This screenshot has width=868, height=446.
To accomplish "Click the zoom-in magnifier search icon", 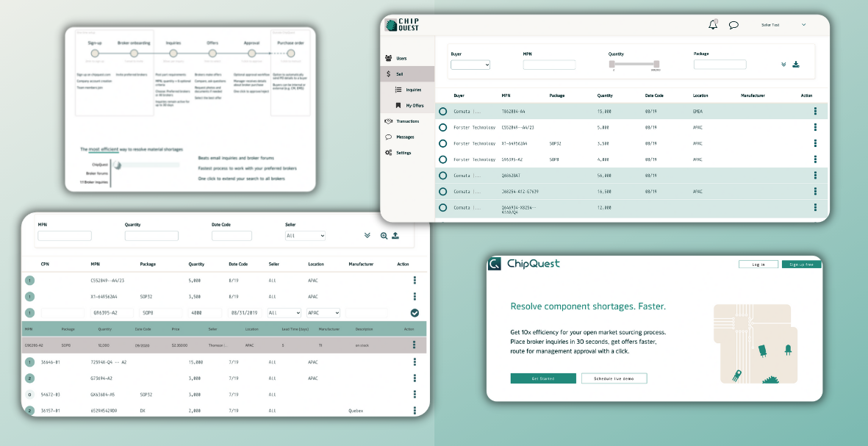I will [384, 236].
